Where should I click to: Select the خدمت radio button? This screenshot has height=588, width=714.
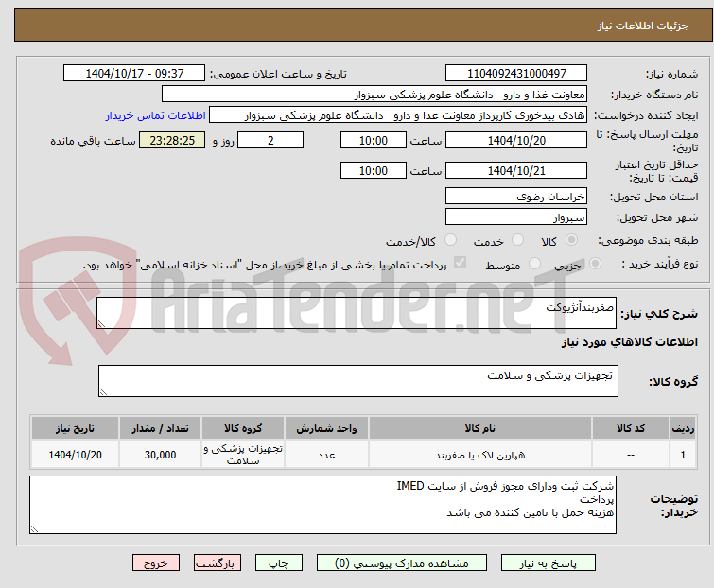(x=517, y=240)
